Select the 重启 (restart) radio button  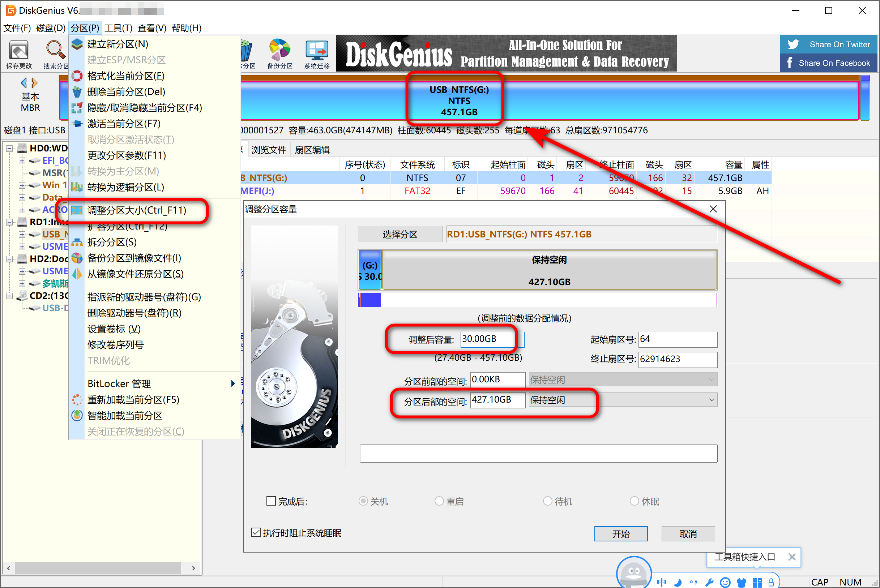[x=439, y=501]
